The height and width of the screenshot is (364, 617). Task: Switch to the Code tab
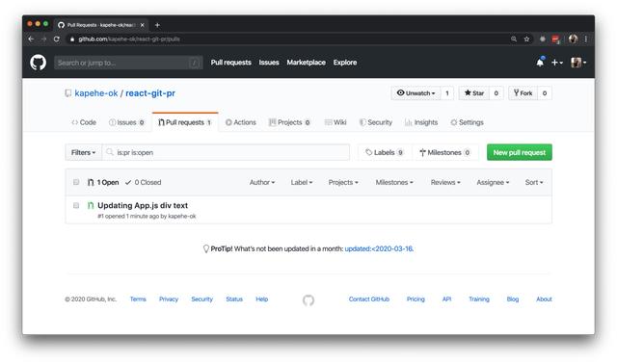coord(84,122)
